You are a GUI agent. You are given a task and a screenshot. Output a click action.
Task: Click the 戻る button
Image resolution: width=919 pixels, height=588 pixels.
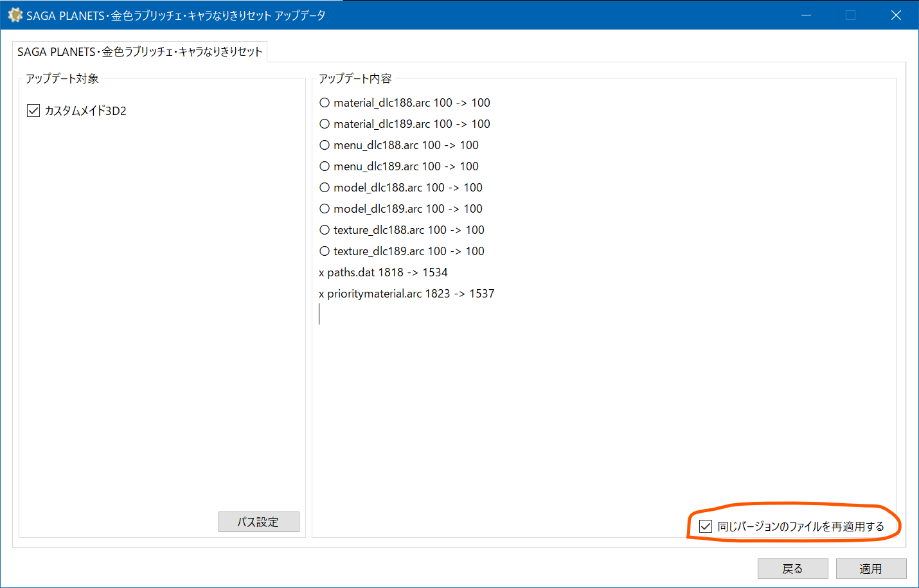tap(792, 569)
